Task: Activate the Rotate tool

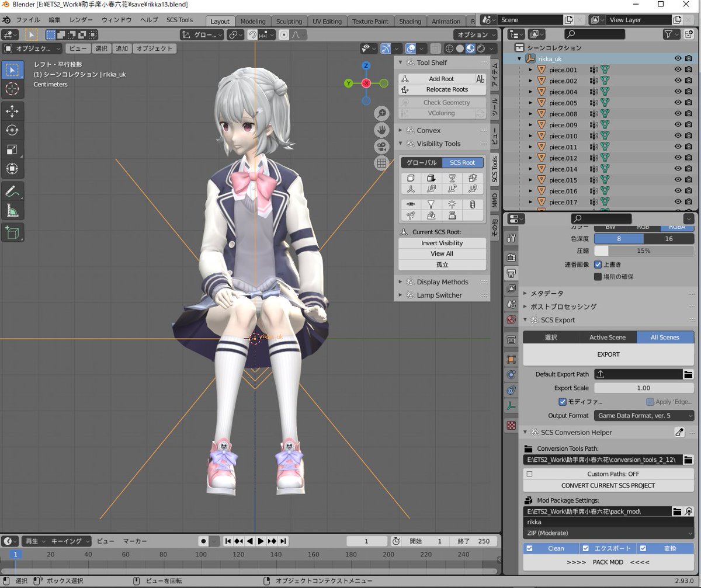Action: (12, 130)
